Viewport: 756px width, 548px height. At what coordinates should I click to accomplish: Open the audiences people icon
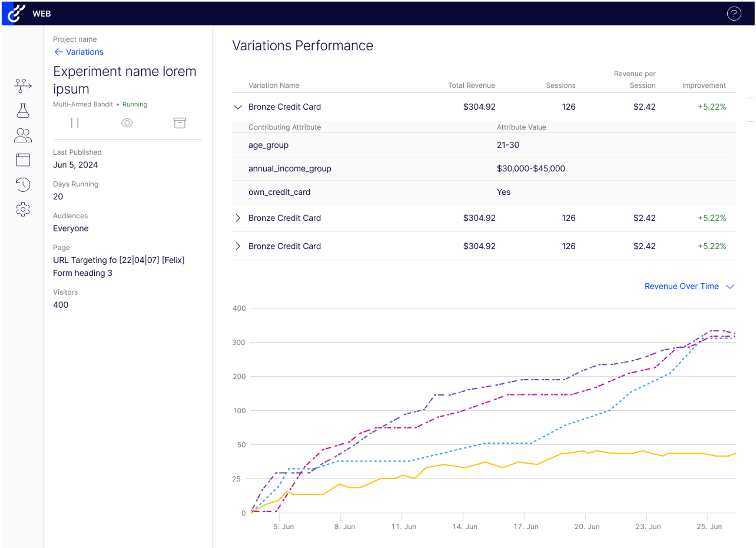[x=23, y=135]
